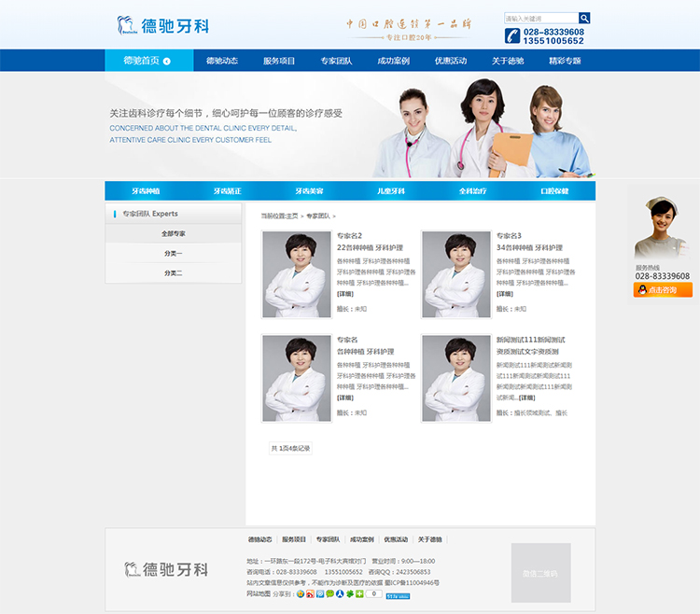Share to QQ Zone star icon
The height and width of the screenshot is (614, 700).
(x=301, y=593)
